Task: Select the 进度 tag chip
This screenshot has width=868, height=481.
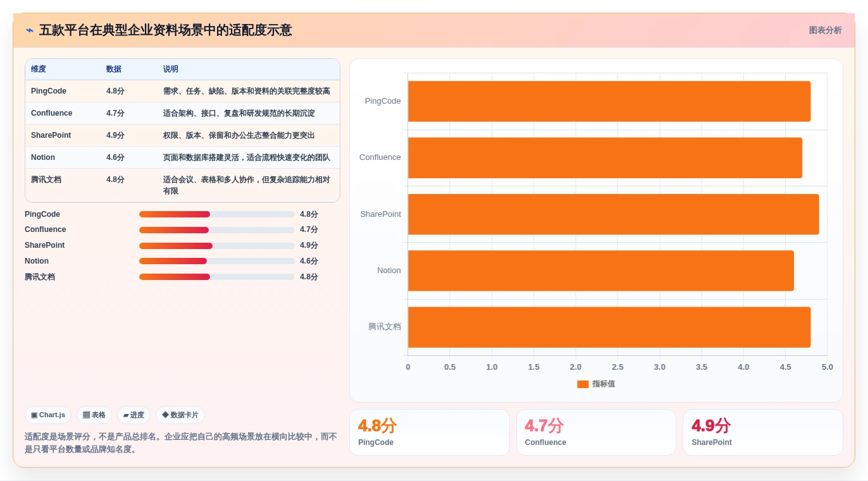Action: [133, 415]
